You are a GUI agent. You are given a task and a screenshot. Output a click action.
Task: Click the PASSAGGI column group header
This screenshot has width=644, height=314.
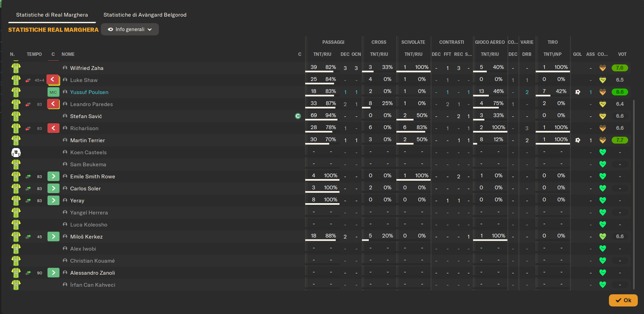tap(333, 42)
